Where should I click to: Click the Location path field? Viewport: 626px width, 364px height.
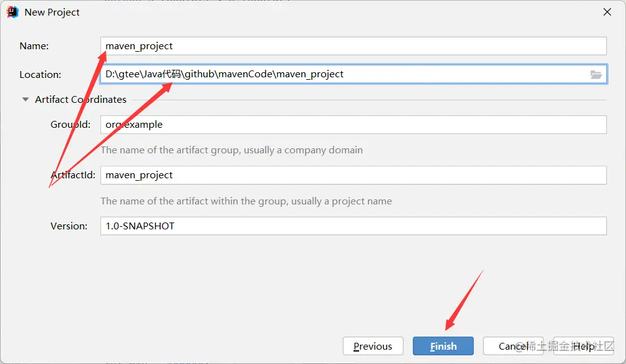(x=354, y=74)
